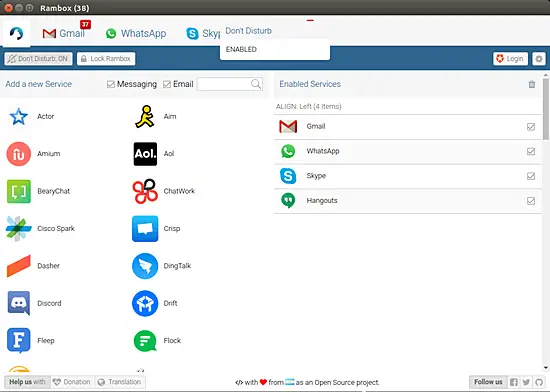The image size is (550, 392).
Task: Add the Drift service icon
Action: coord(145,303)
